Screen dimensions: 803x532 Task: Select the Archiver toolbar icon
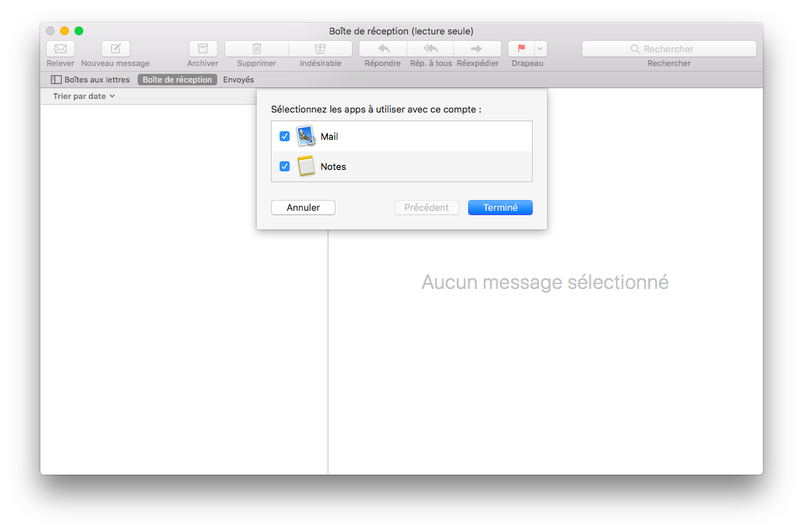(203, 49)
